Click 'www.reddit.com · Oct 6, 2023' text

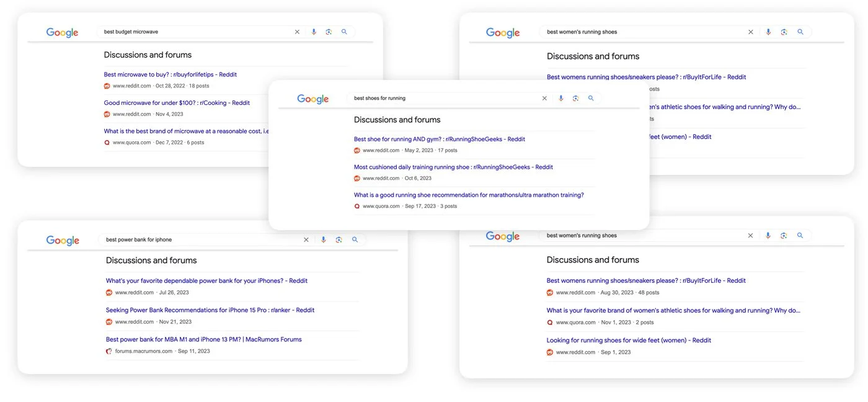coord(397,179)
